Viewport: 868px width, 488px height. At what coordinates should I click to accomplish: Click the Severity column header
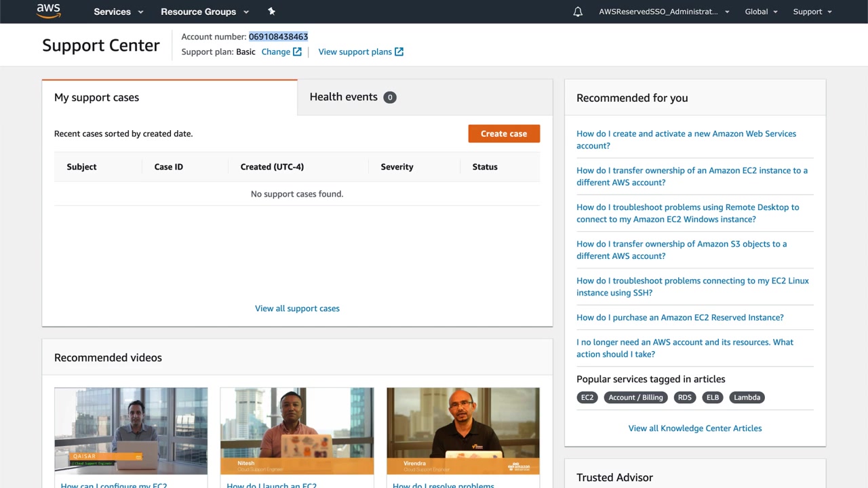pyautogui.click(x=397, y=167)
